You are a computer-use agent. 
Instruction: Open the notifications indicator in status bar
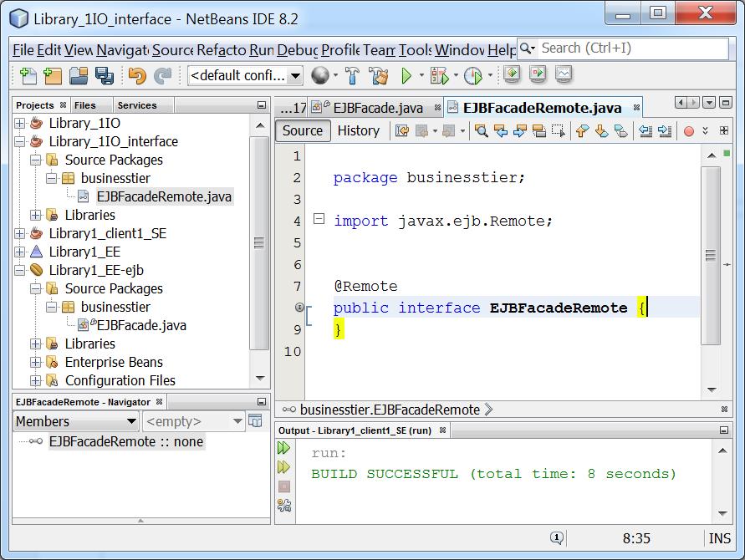[x=557, y=538]
